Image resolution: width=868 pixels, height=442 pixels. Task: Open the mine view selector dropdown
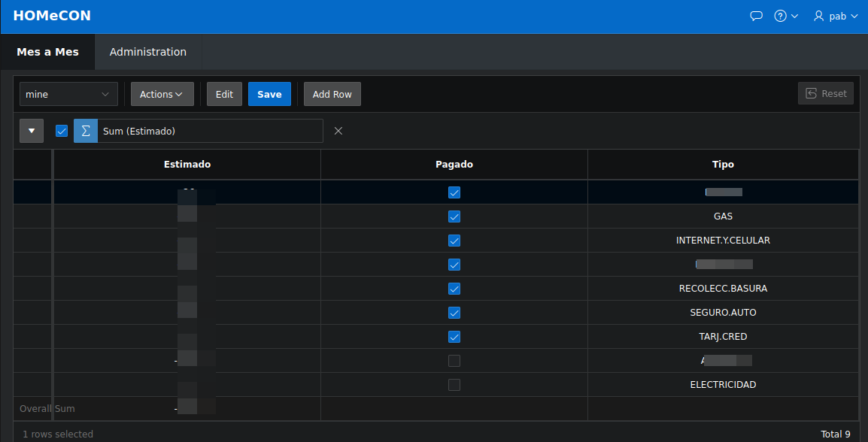click(x=68, y=93)
